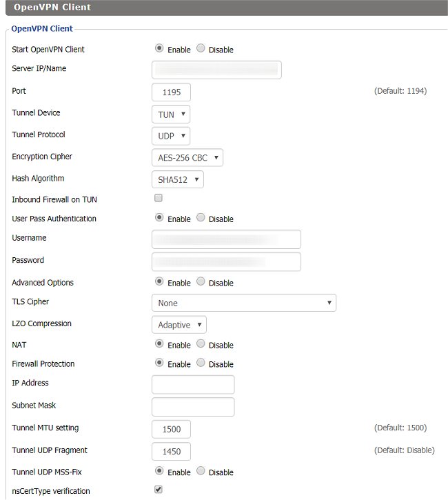Click the 'Inbound Firewall on TUN' label

[x=54, y=199]
